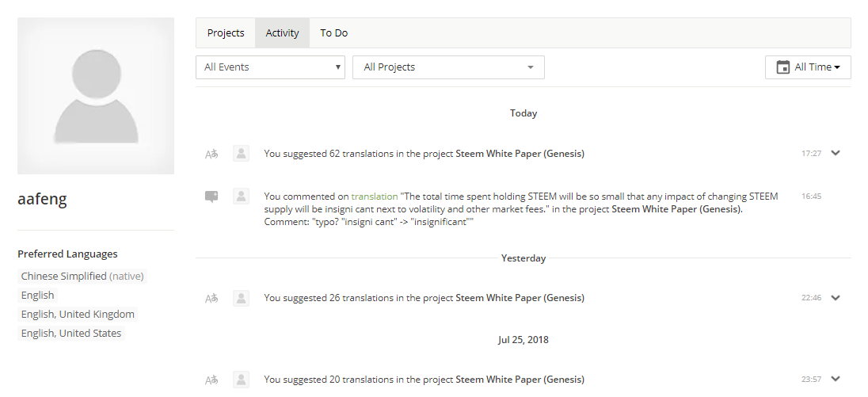The height and width of the screenshot is (397, 868).
Task: Click the small user avatar on the comment entry
Action: click(241, 196)
